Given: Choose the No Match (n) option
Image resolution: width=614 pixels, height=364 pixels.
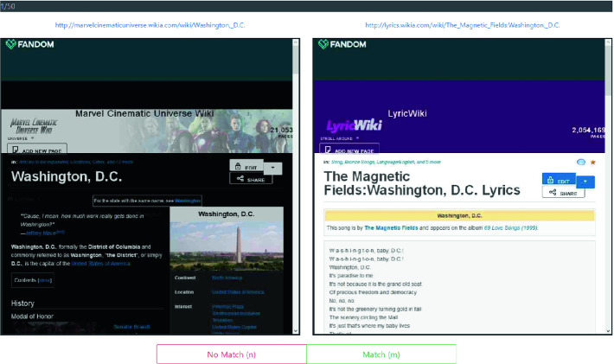Looking at the screenshot, I should tap(231, 354).
